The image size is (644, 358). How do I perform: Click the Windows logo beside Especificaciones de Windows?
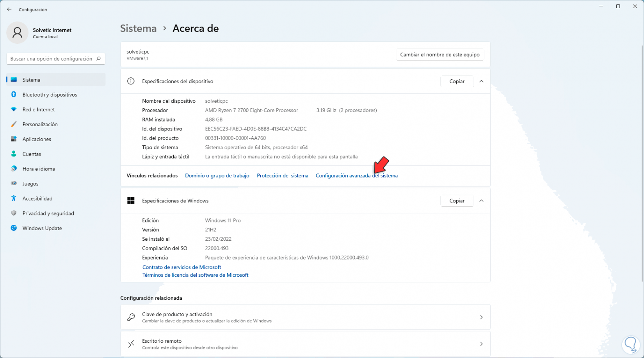point(131,200)
